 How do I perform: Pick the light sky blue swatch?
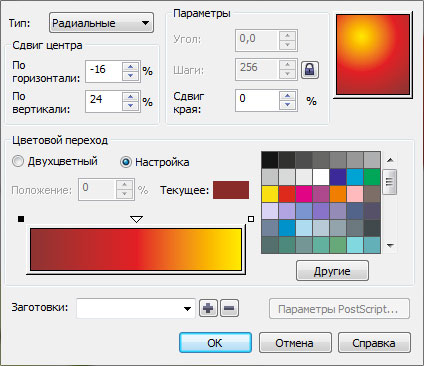click(x=304, y=228)
